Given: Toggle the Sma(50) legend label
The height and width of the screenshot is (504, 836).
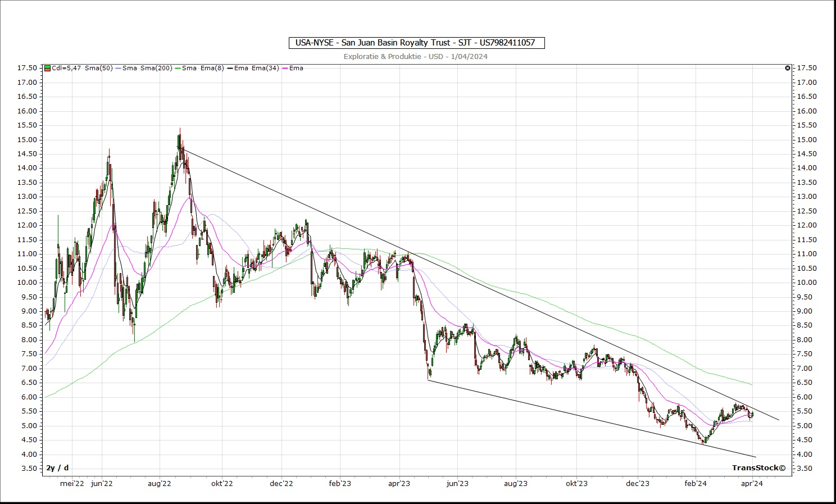Looking at the screenshot, I should [x=99, y=68].
